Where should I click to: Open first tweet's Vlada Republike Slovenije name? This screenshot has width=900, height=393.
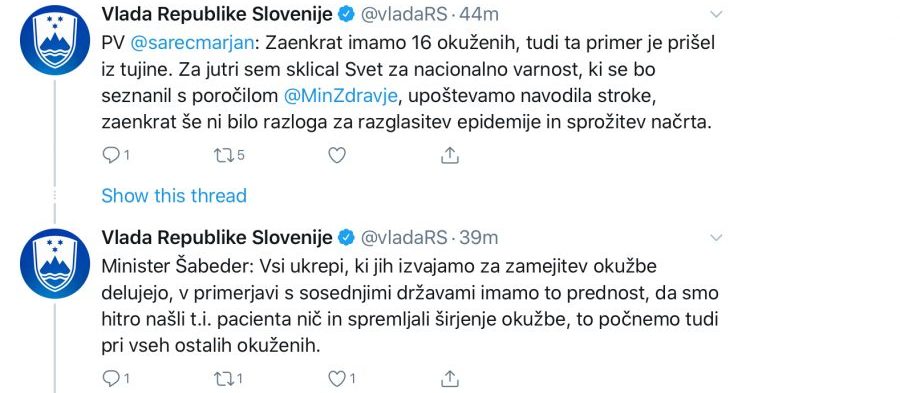coord(217,15)
